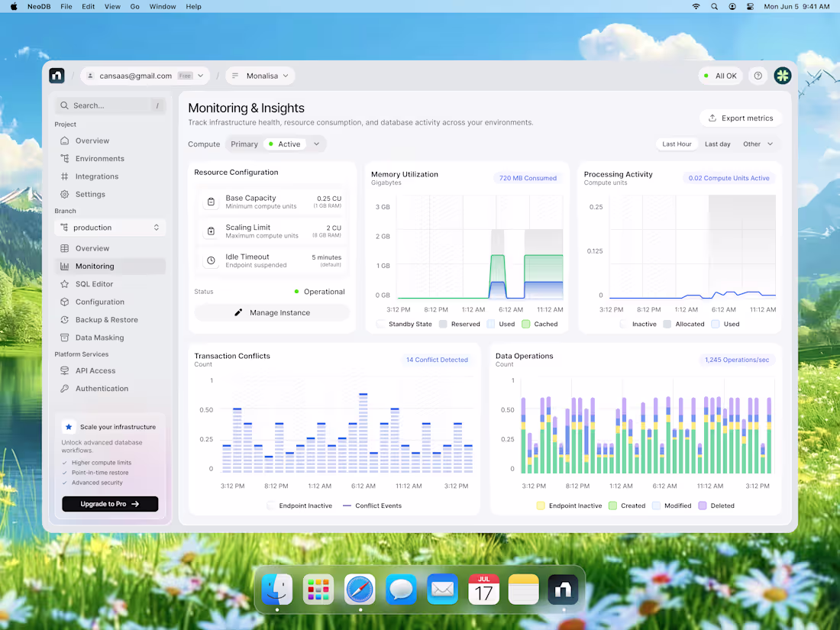Viewport: 840px width, 630px height.
Task: Click Upgrade to Pro button
Action: [x=110, y=504]
